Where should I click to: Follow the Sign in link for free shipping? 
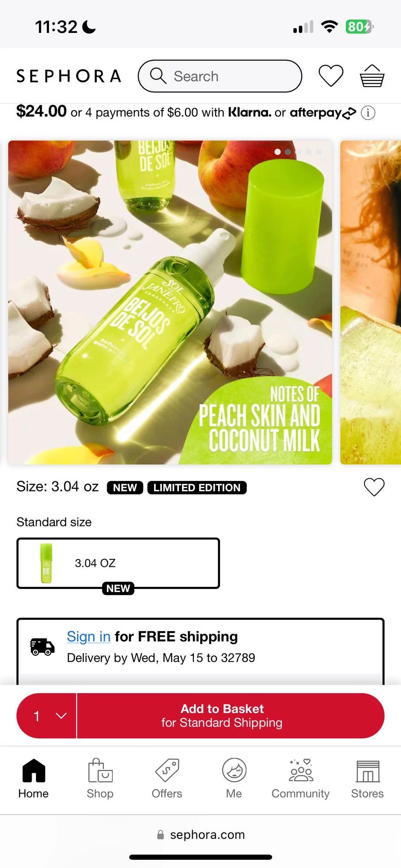click(x=89, y=636)
